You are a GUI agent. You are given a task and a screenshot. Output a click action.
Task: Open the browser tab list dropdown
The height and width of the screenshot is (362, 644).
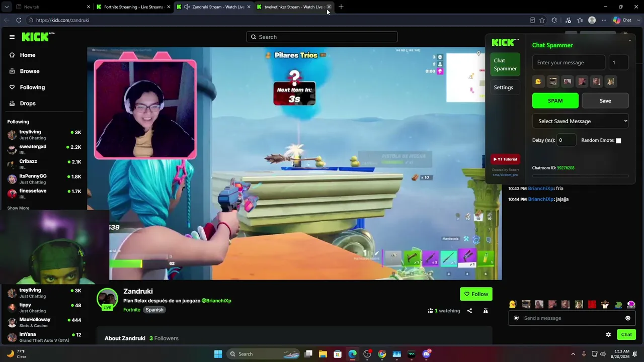(7, 7)
